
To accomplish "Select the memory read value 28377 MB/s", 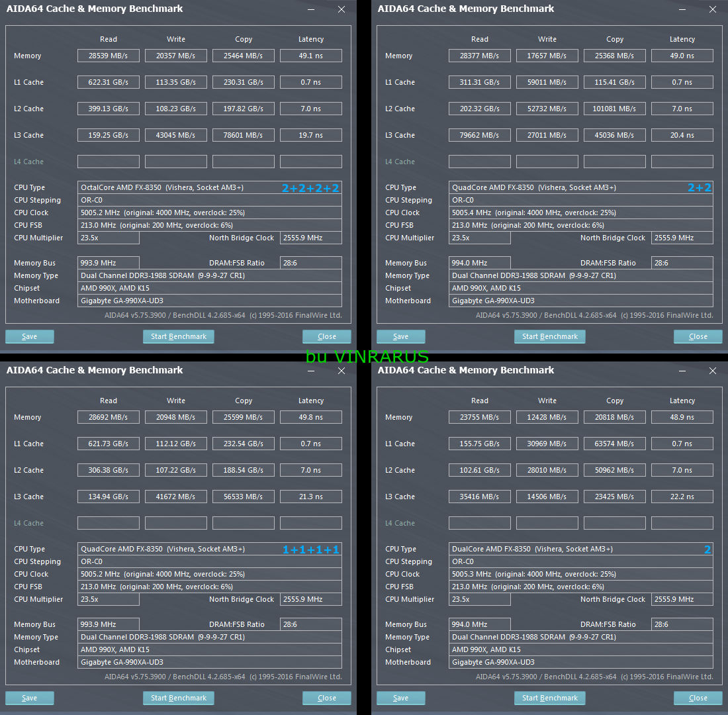I will [x=480, y=56].
